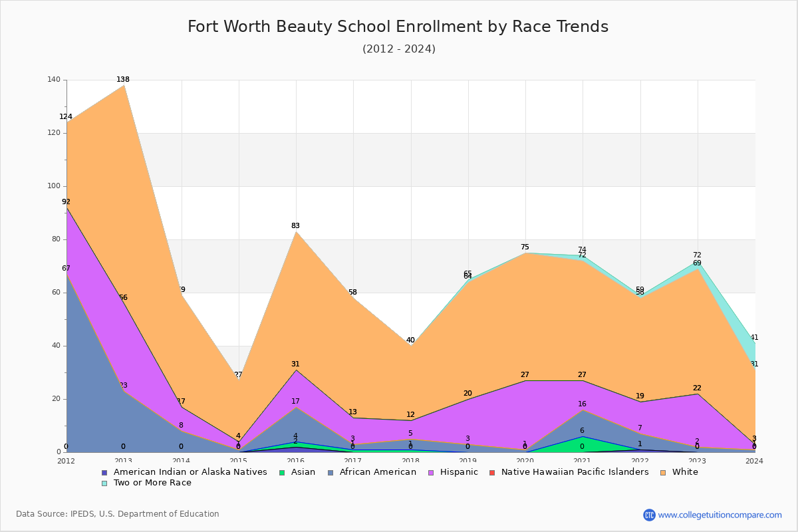Click the 124 data label for 2012
Screen dimensions: 798x532
tap(66, 117)
